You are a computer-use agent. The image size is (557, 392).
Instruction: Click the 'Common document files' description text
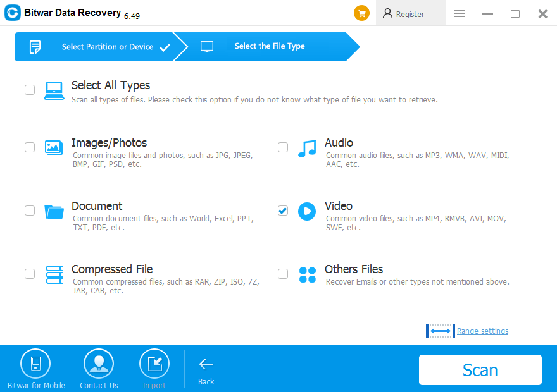pos(163,223)
